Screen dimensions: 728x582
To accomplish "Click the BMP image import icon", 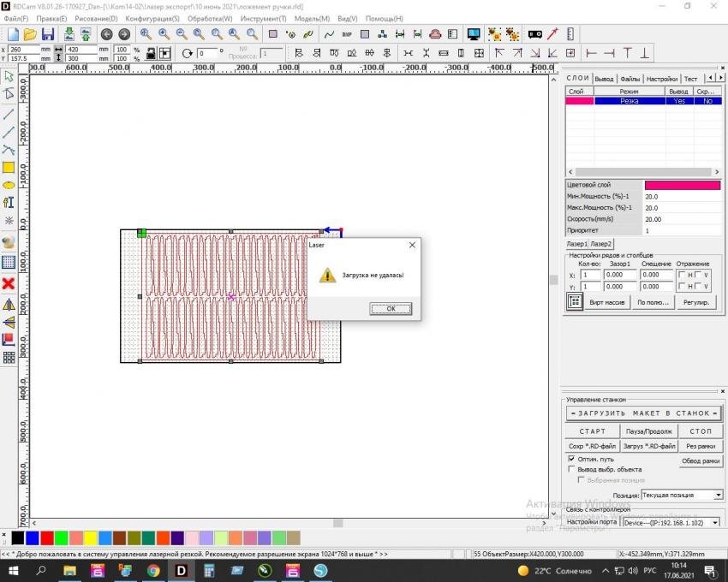I will 347,34.
